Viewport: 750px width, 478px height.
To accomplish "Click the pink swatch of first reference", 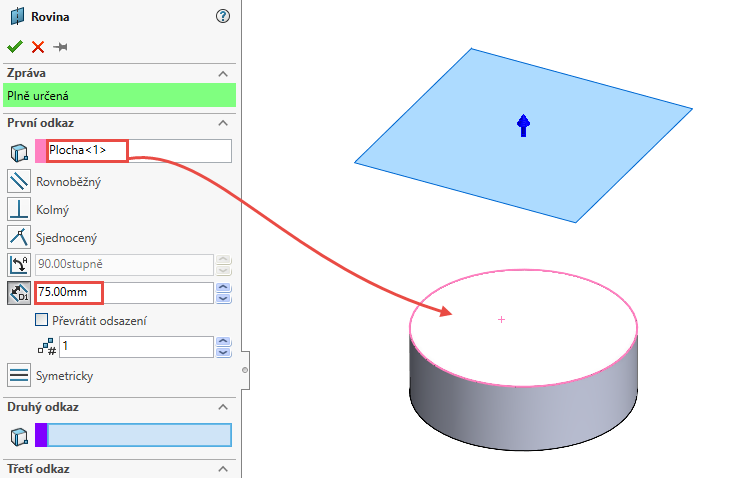I will (x=41, y=151).
